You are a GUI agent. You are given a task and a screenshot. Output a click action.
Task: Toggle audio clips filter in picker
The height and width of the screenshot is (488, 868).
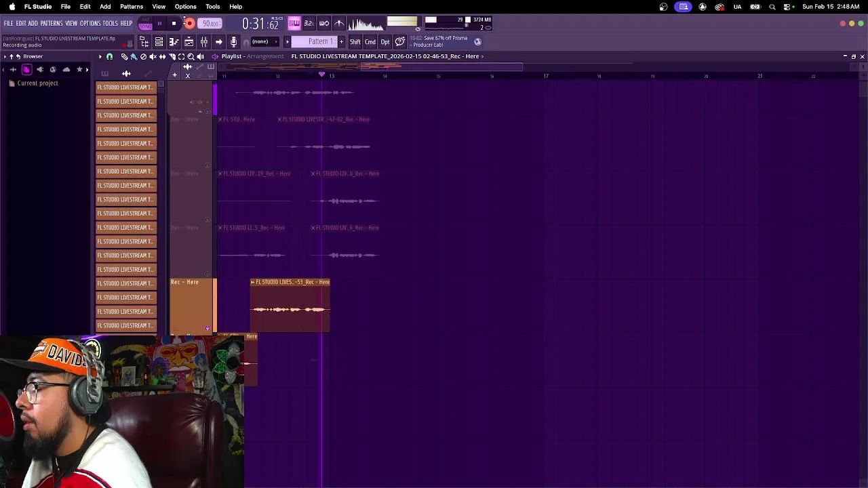[126, 73]
